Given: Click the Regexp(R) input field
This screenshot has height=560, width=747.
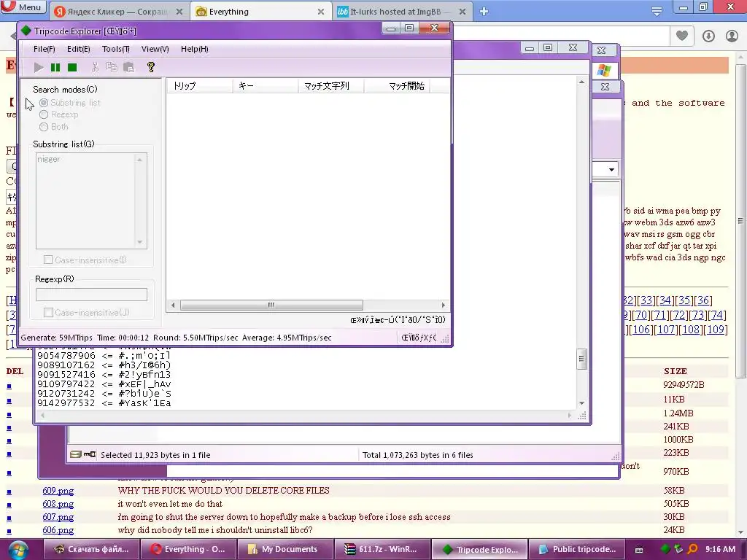Looking at the screenshot, I should 91,295.
